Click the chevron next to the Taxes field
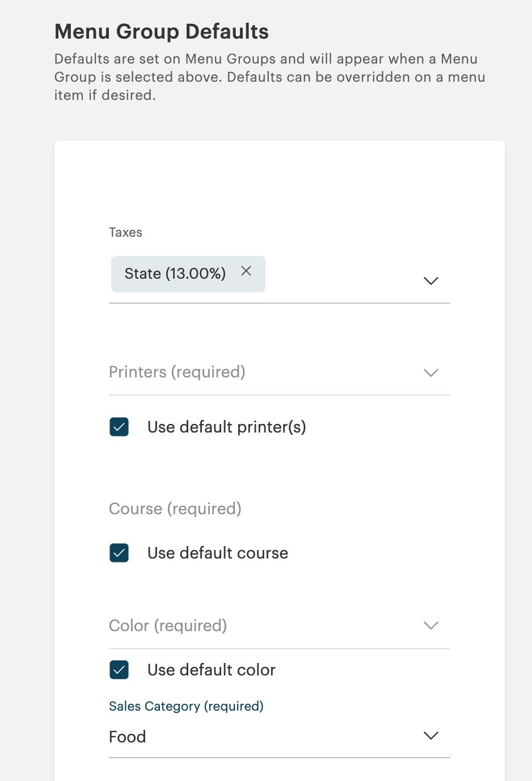 (430, 280)
